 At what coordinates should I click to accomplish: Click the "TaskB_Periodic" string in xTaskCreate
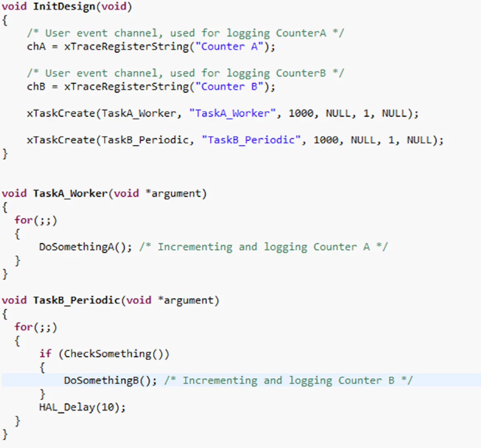coord(251,140)
